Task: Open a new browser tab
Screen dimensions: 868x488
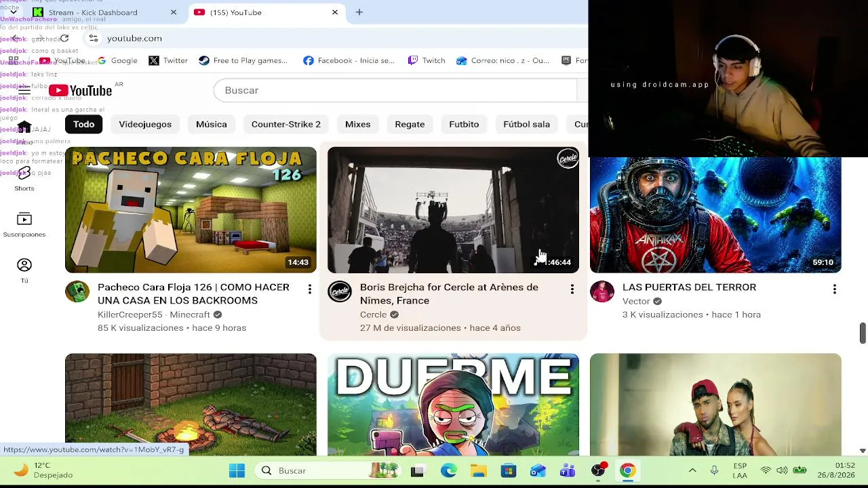Action: tap(359, 12)
